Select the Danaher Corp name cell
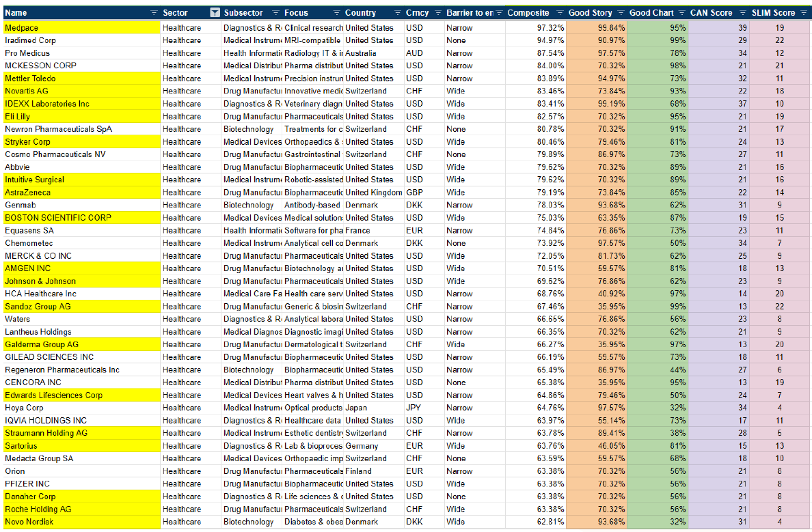This screenshot has height=532, width=812. coord(82,496)
